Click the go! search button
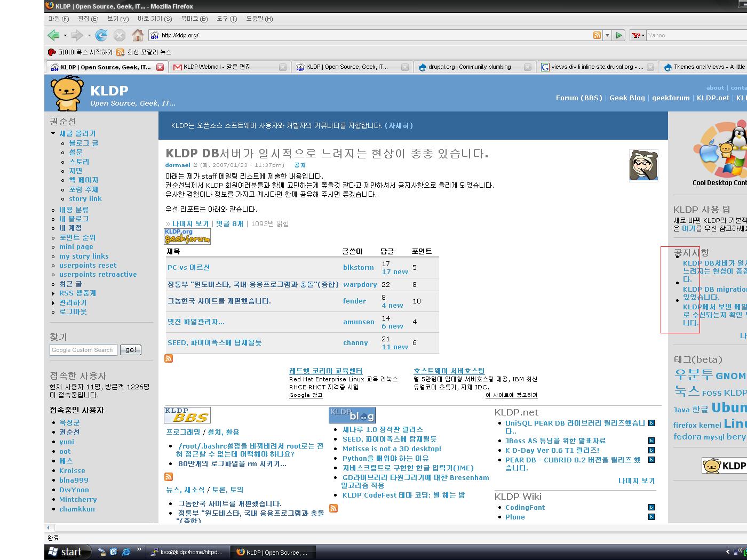Image resolution: width=747 pixels, height=560 pixels. tap(131, 350)
